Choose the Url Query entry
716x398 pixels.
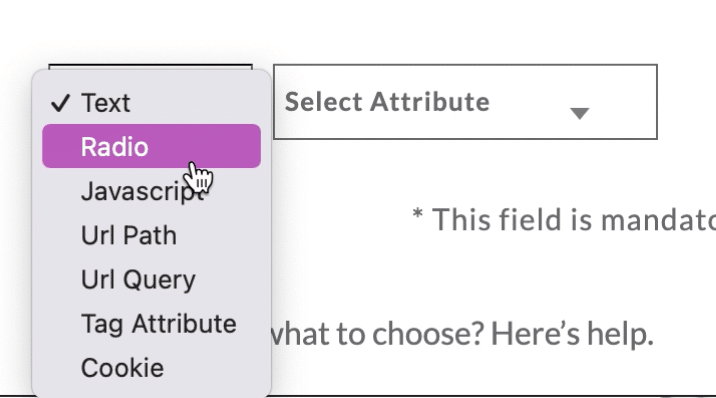[x=151, y=279]
